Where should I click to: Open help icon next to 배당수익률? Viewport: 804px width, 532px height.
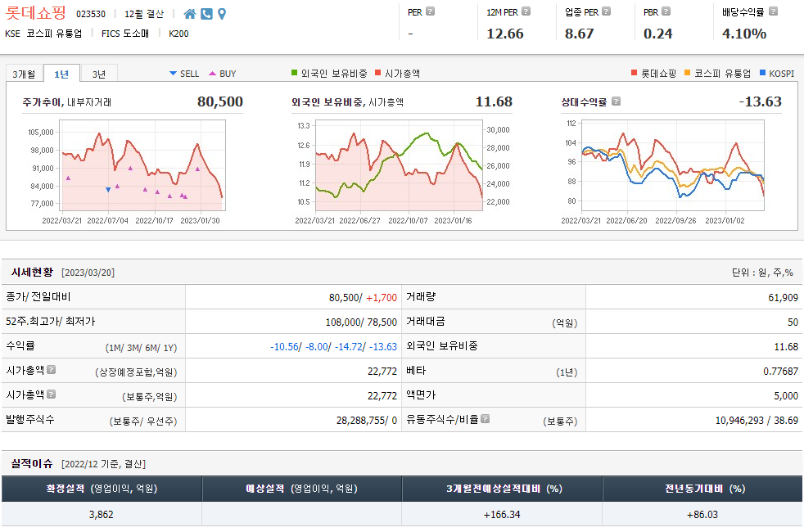(x=773, y=11)
